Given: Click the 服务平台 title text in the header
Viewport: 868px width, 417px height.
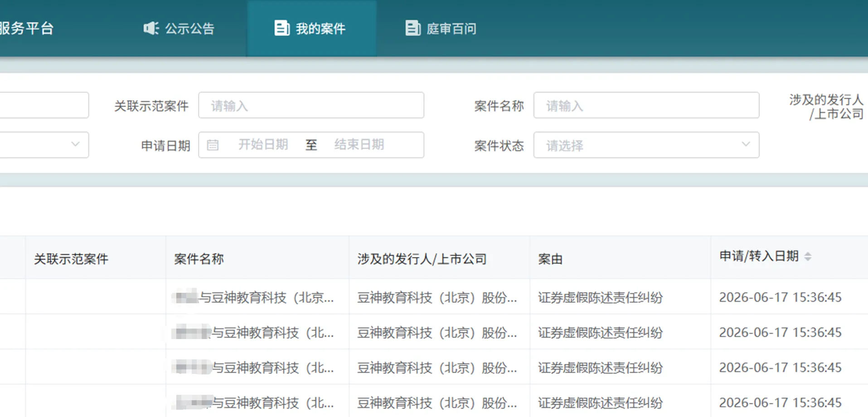Looking at the screenshot, I should 27,28.
